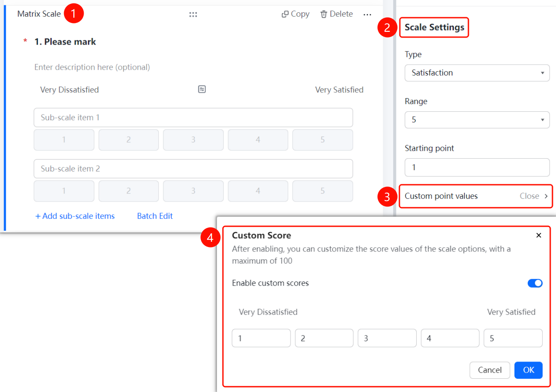Select rating 3 under Sub-scale item 1
556x392 pixels.
(193, 140)
